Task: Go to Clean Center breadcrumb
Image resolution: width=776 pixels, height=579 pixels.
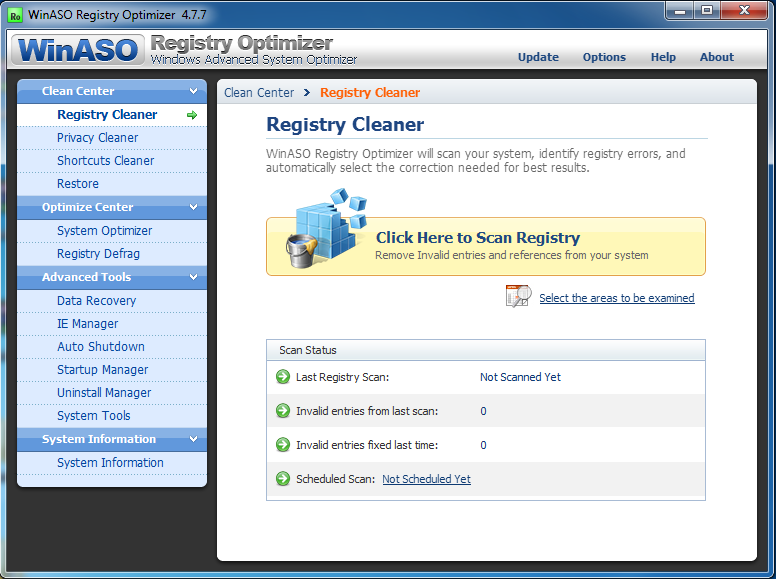Action: [x=259, y=93]
